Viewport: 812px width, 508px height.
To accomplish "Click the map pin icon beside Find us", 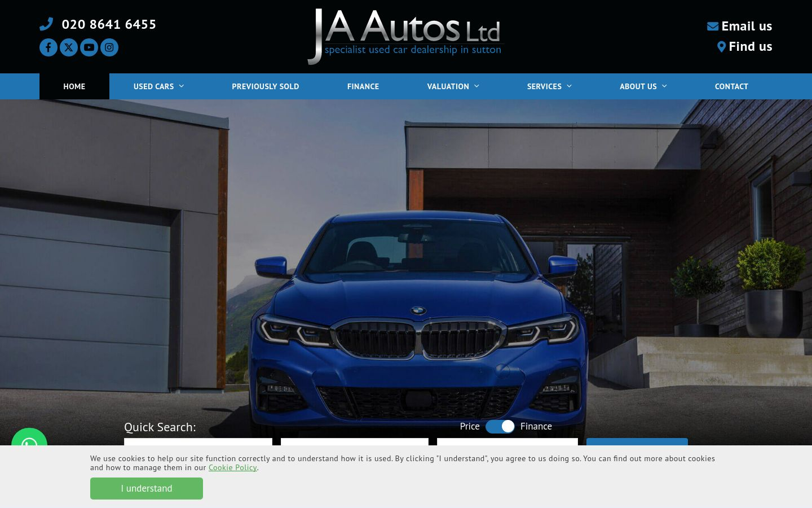I will (721, 46).
